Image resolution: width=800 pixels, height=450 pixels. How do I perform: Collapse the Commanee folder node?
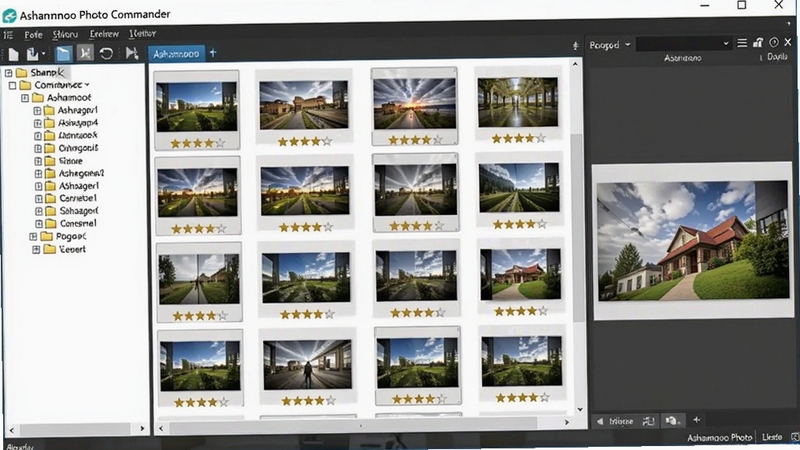point(12,85)
